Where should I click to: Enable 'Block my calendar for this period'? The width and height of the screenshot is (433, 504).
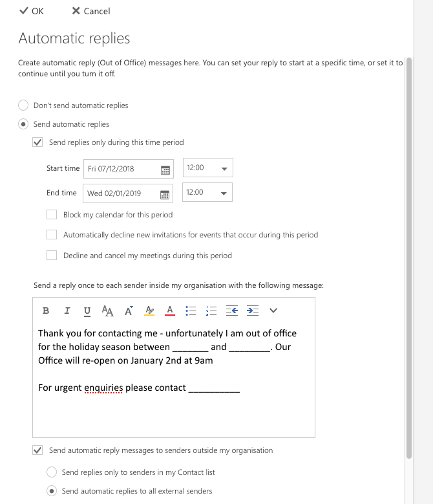pos(52,215)
